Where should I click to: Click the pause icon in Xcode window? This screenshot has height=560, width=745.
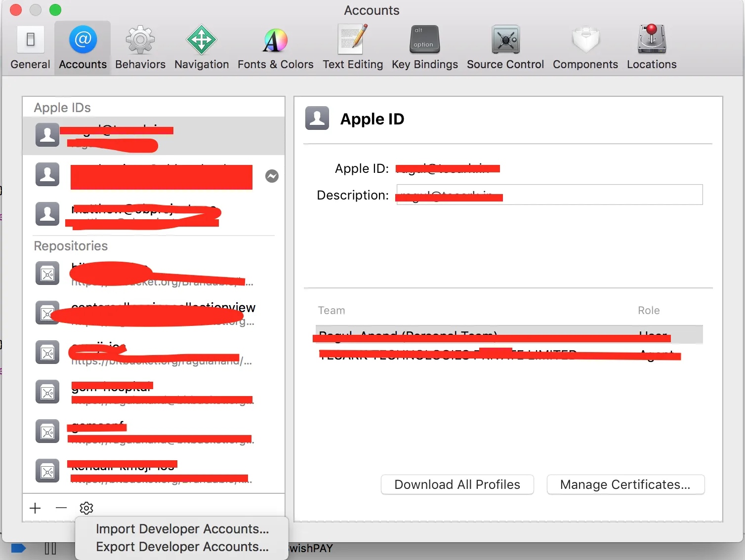[x=50, y=548]
